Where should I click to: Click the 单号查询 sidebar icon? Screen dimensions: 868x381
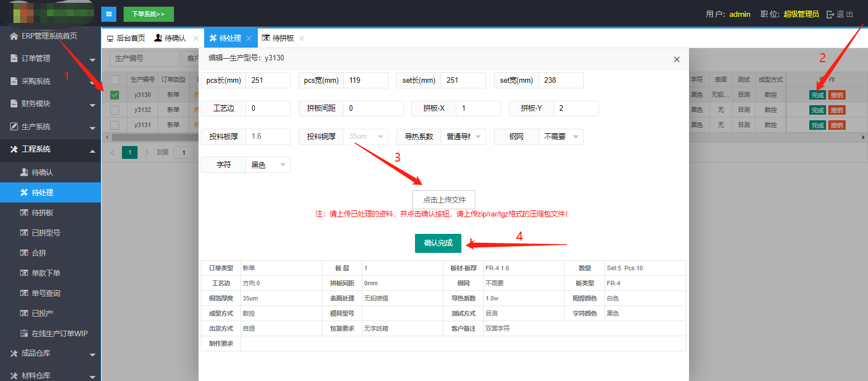pyautogui.click(x=24, y=293)
